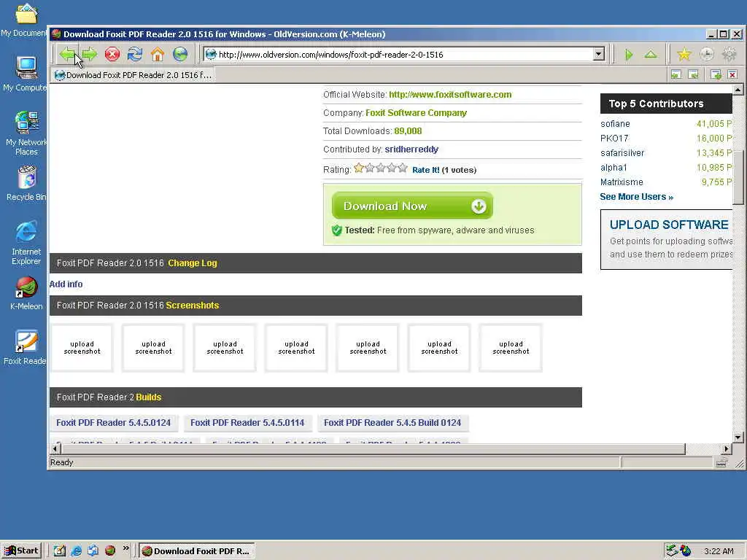Image resolution: width=747 pixels, height=560 pixels.
Task: Open Recycle Bin desktop icon
Action: coord(26,183)
